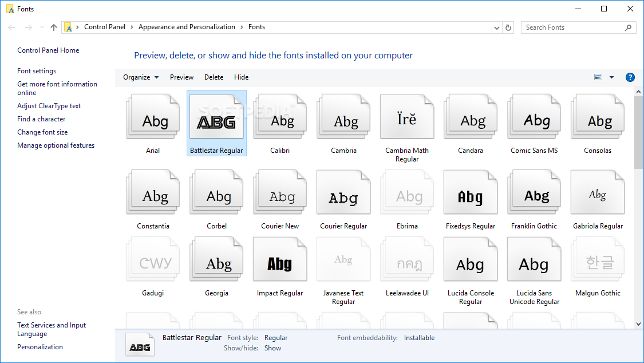Select the Georgia font icon

tap(216, 259)
